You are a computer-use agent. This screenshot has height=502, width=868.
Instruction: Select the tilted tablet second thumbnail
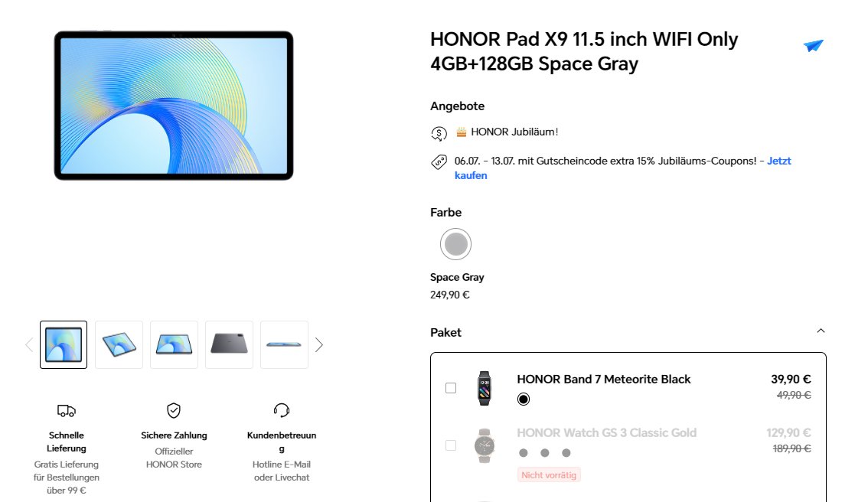(119, 345)
